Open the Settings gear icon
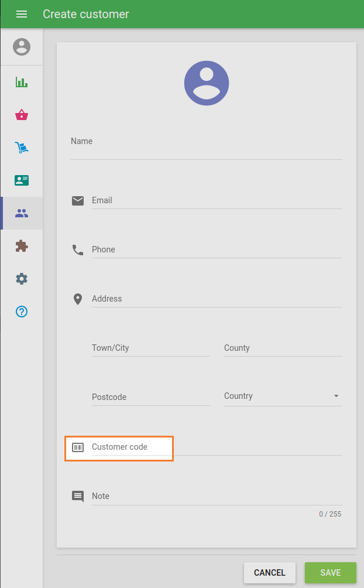Viewport: 364px width, 588px height. pos(22,279)
